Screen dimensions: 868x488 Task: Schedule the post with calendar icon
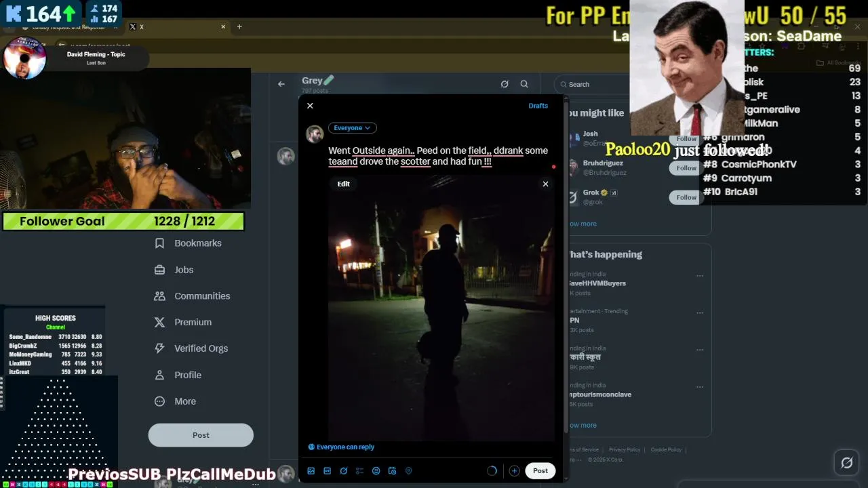click(x=393, y=471)
